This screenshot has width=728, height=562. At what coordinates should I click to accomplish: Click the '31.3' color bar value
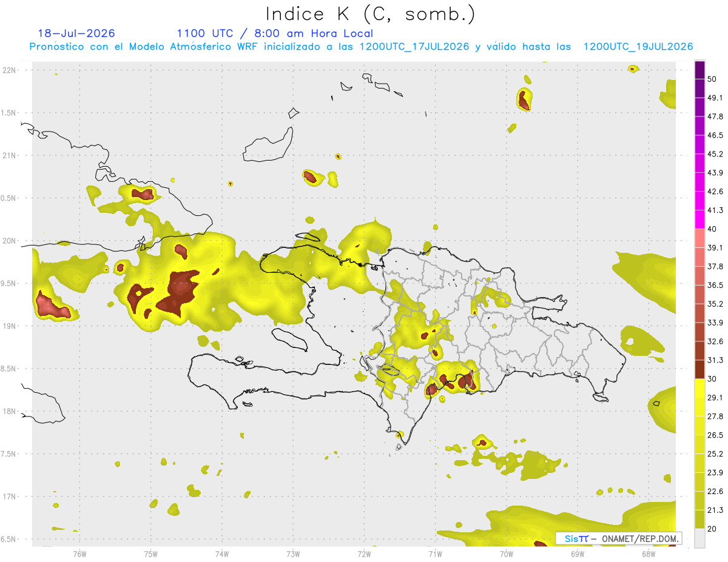716,360
